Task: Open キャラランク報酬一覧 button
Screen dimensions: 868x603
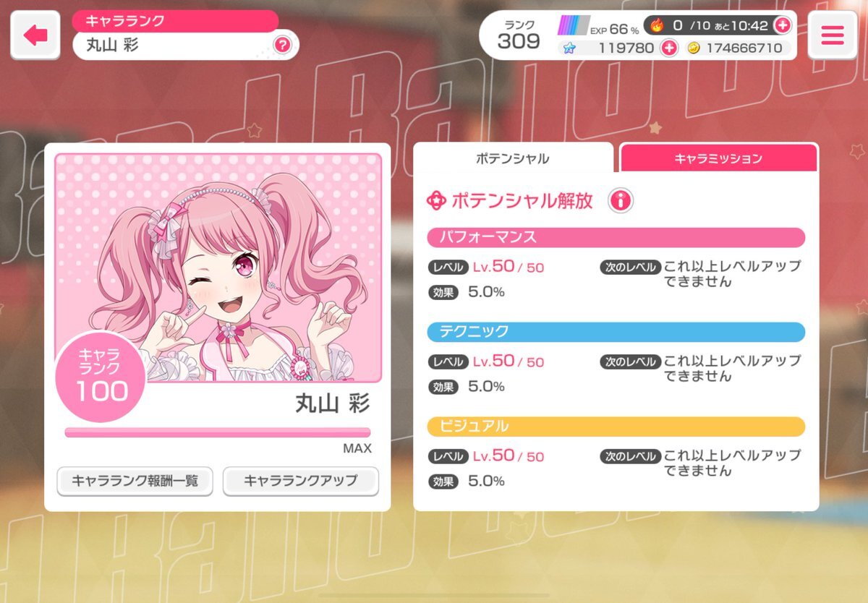Action: [x=135, y=481]
